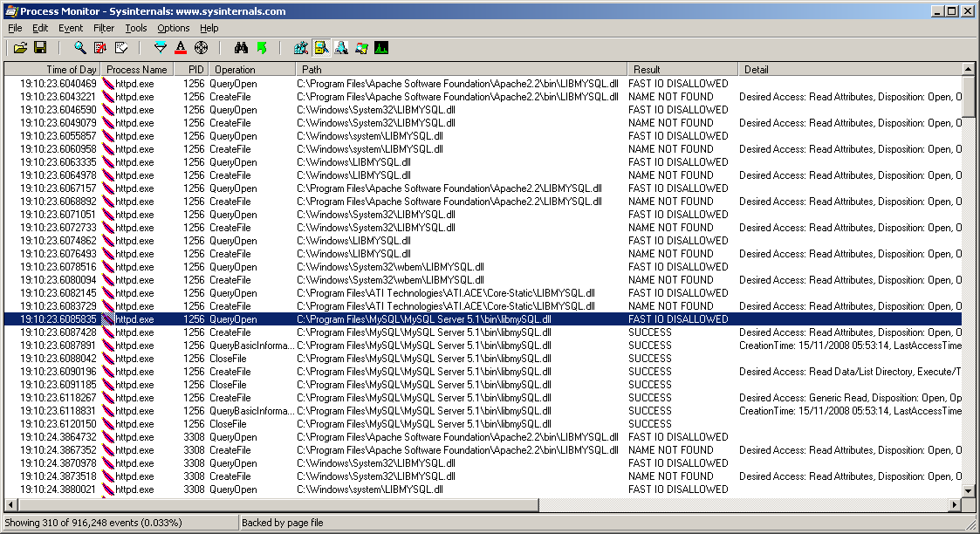980x534 pixels.
Task: Toggle Show Registry Activity icon
Action: click(301, 48)
